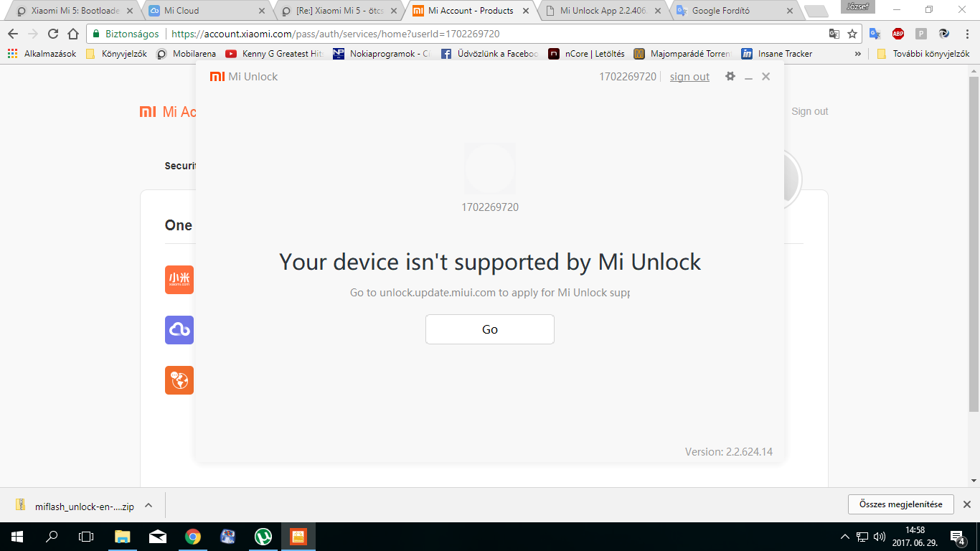Open the Üdvözlünk a Facebook bookmark
980x551 pixels.
click(489, 54)
